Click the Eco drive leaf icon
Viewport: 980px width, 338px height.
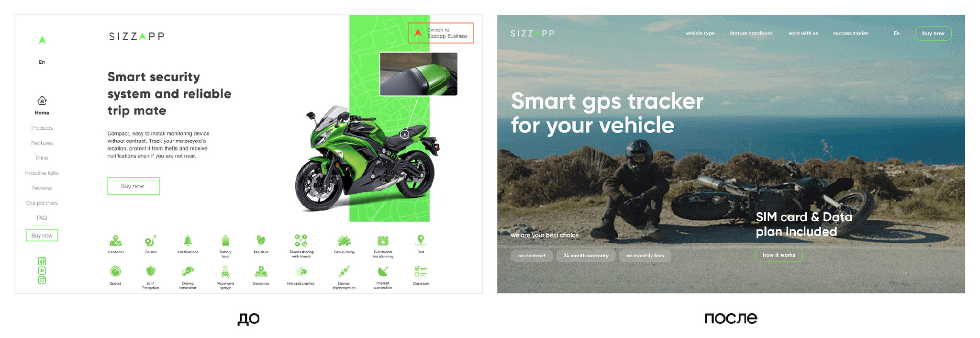pos(261,240)
